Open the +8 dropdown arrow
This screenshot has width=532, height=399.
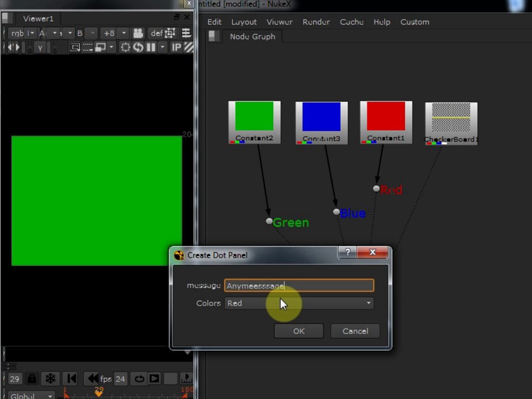coord(124,33)
